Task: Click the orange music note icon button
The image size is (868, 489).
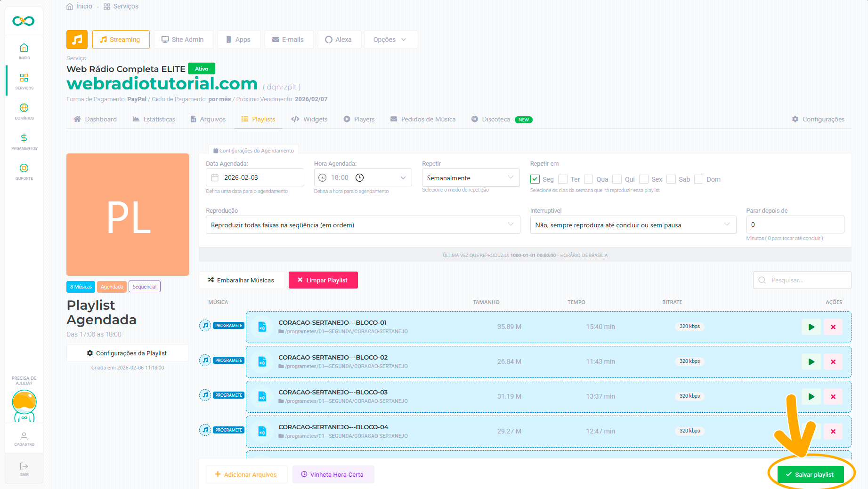Action: 77,40
